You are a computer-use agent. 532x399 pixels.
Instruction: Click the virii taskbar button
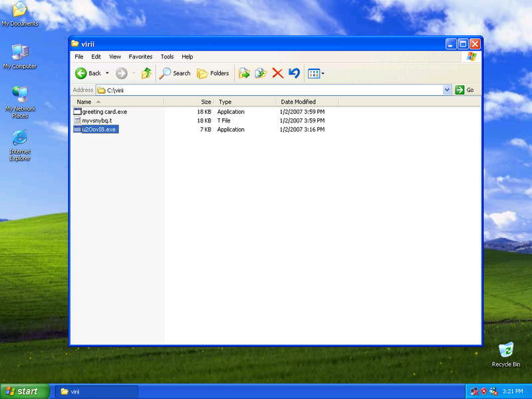tap(96, 392)
